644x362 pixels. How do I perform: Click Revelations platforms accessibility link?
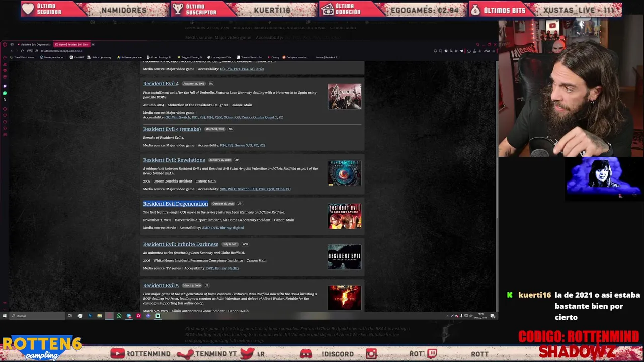click(x=255, y=189)
